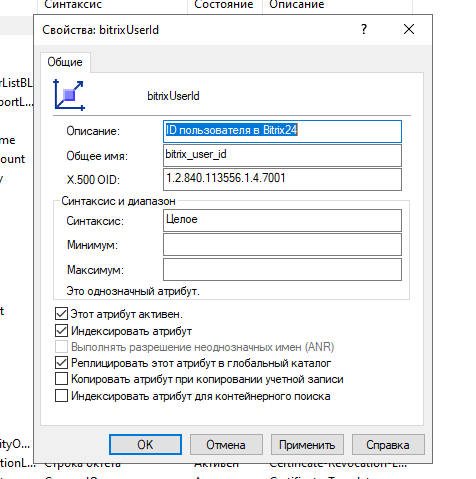
Task: Select the Общие tab
Action: click(65, 62)
